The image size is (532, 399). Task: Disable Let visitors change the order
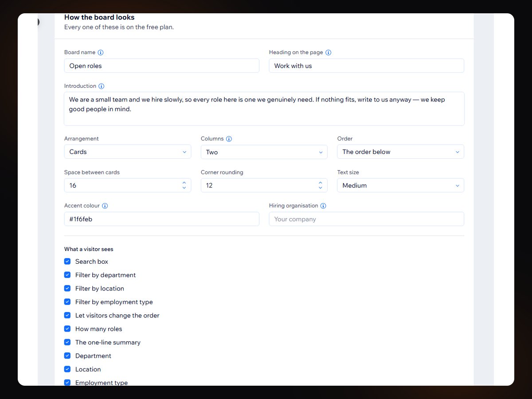67,315
